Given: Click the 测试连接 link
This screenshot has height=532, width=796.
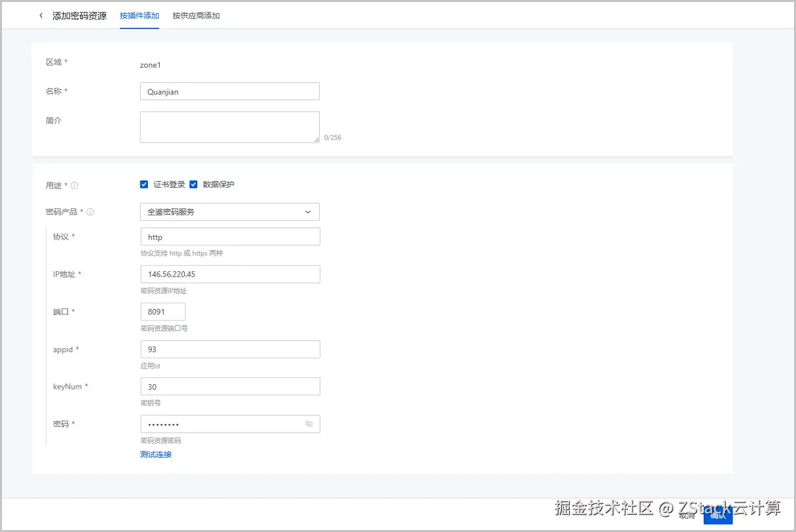Looking at the screenshot, I should pos(156,454).
